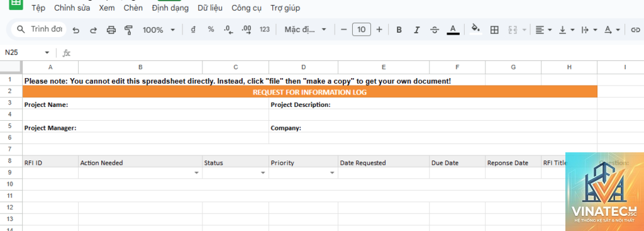Insert link using chain icon
This screenshot has width=644, height=231.
635,30
